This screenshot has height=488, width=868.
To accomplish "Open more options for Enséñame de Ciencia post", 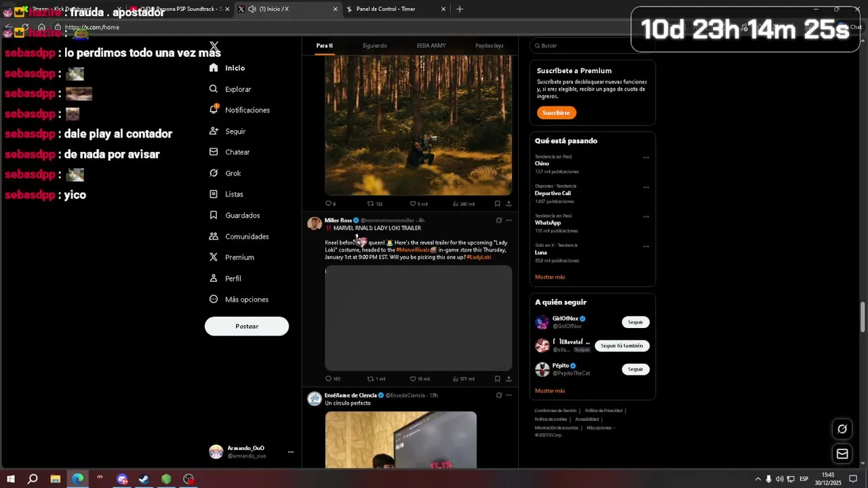I will click(x=509, y=395).
